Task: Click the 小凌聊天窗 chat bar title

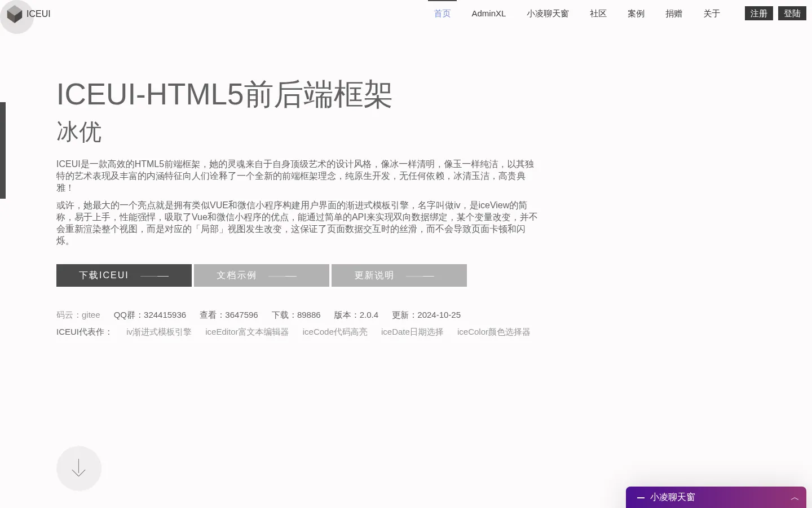Action: point(673,497)
